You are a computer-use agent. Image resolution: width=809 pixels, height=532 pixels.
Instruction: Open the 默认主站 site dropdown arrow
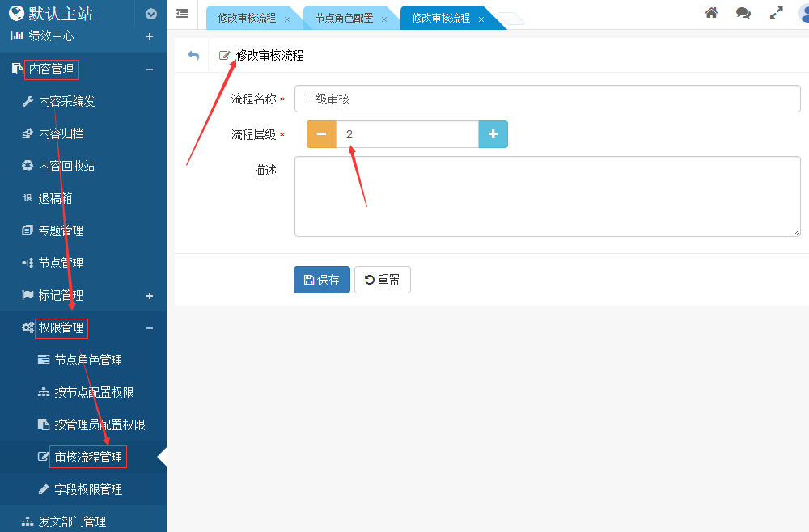(x=150, y=14)
